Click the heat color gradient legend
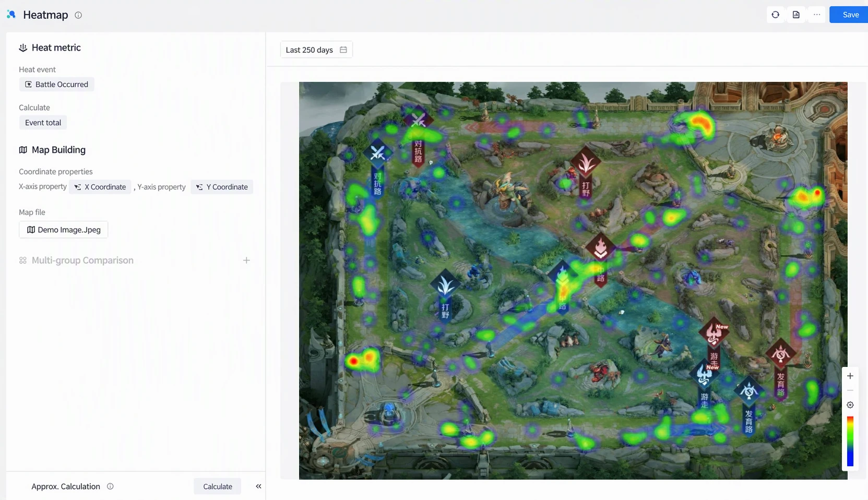 [x=850, y=441]
